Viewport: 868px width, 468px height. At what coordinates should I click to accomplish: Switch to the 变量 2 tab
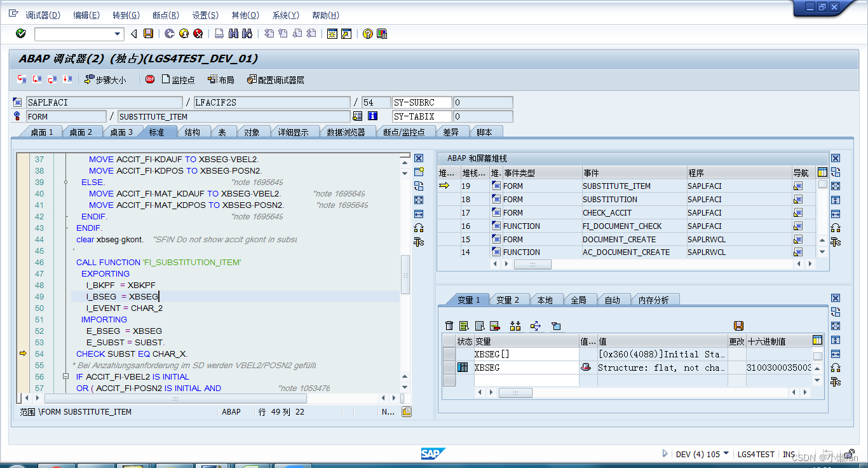[508, 300]
